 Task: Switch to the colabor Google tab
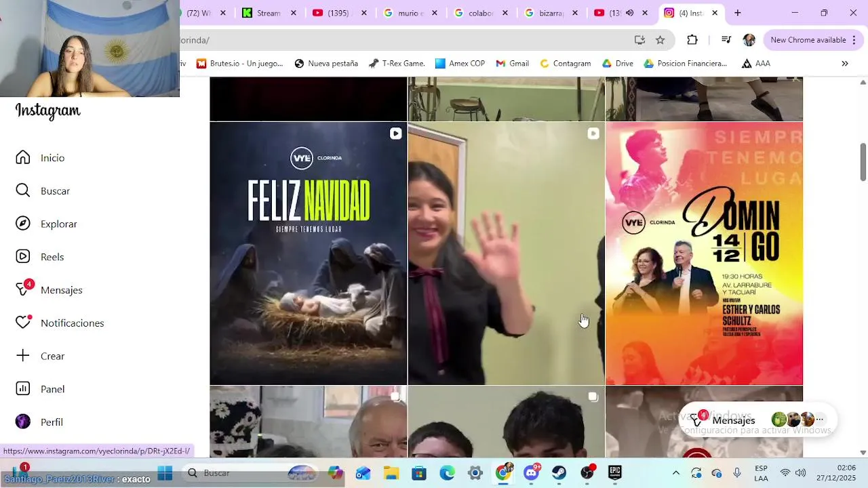480,13
